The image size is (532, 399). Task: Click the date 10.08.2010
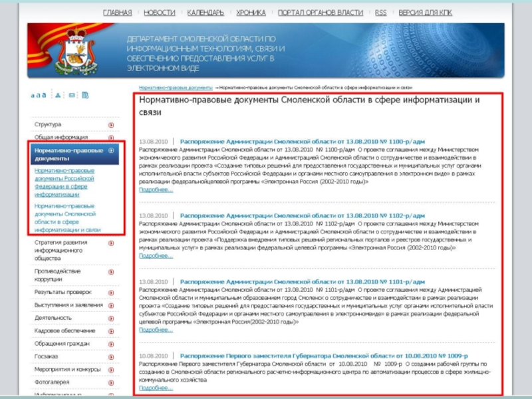pos(154,356)
